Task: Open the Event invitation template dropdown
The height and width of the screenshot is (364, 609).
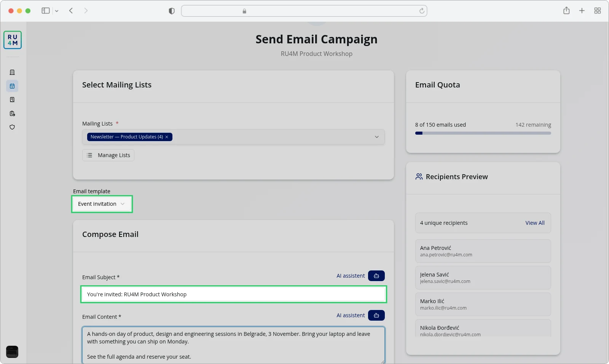Action: 102,204
